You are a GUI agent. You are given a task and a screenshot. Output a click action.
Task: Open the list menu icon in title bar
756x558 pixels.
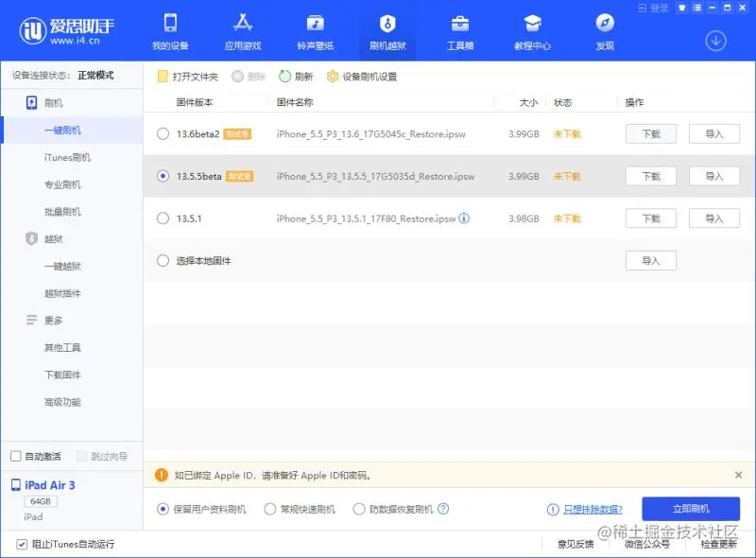(696, 8)
